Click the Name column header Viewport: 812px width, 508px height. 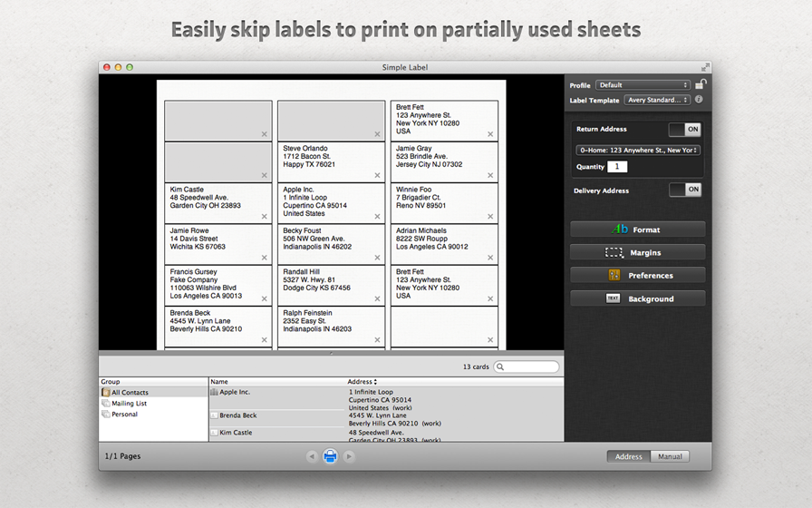pyautogui.click(x=219, y=382)
